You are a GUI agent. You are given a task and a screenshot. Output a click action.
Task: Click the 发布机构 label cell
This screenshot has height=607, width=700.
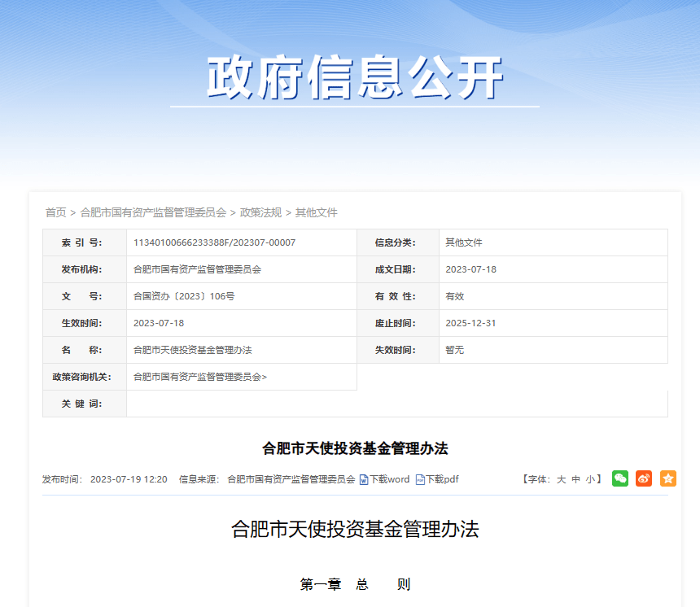85,269
